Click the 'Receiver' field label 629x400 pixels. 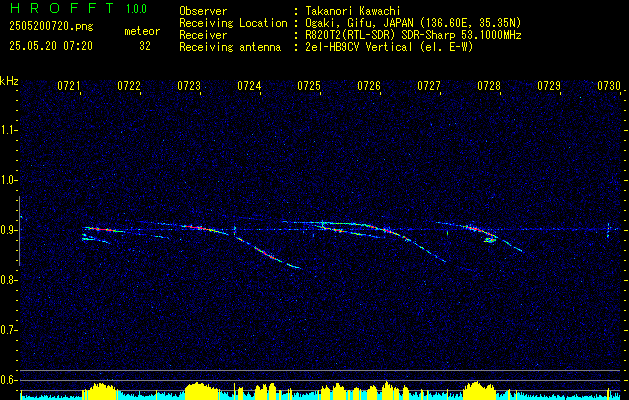[x=203, y=35]
